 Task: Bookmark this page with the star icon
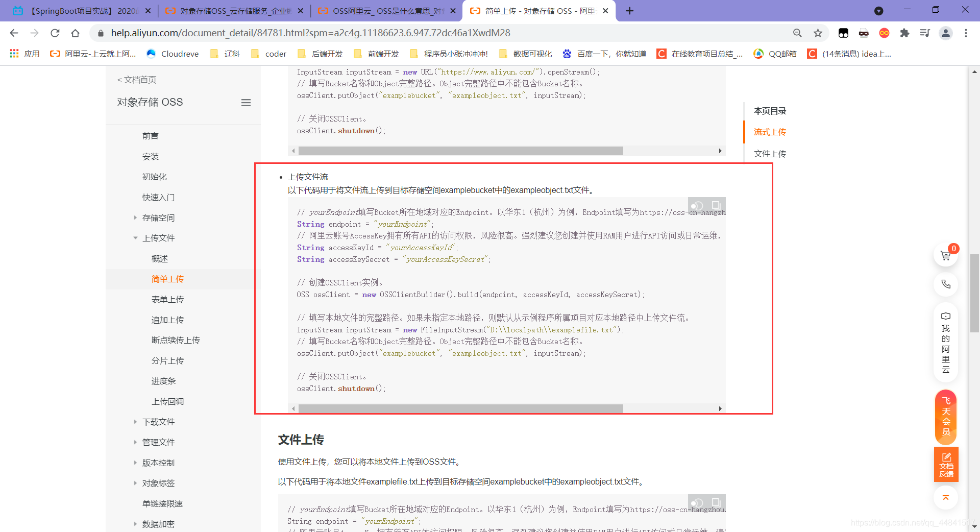tap(818, 33)
